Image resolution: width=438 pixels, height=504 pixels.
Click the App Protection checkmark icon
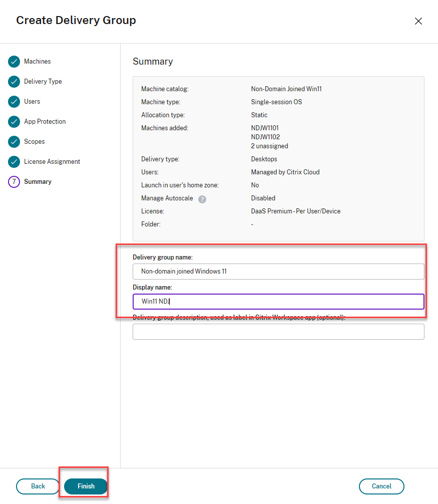[x=14, y=122]
